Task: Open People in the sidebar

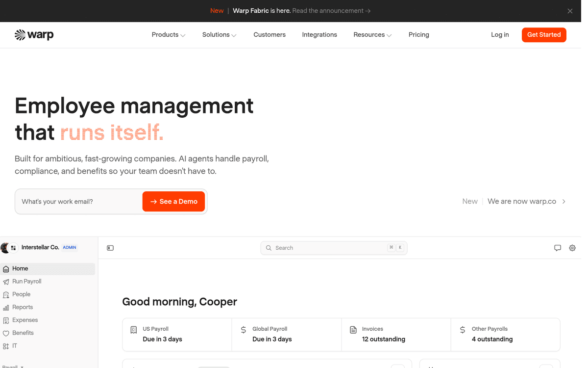Action: pyautogui.click(x=48, y=294)
